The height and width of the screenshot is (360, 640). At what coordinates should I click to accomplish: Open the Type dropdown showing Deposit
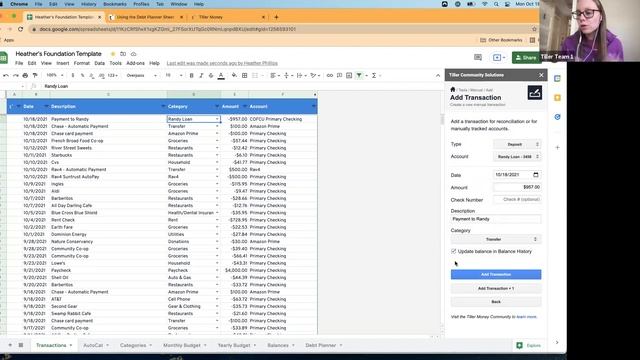point(517,144)
